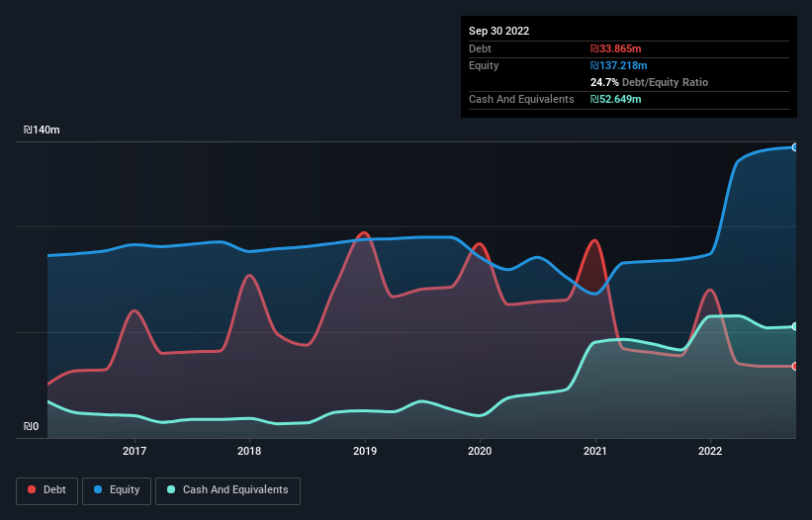Click the 24.7% Debt/Equity Ratio text
This screenshot has height=520, width=812.
point(649,82)
